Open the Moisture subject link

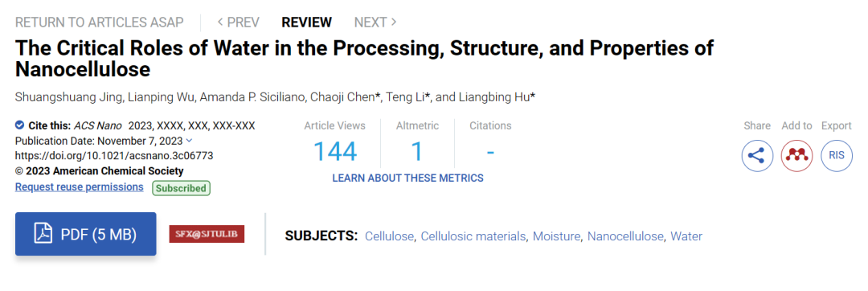tap(556, 237)
